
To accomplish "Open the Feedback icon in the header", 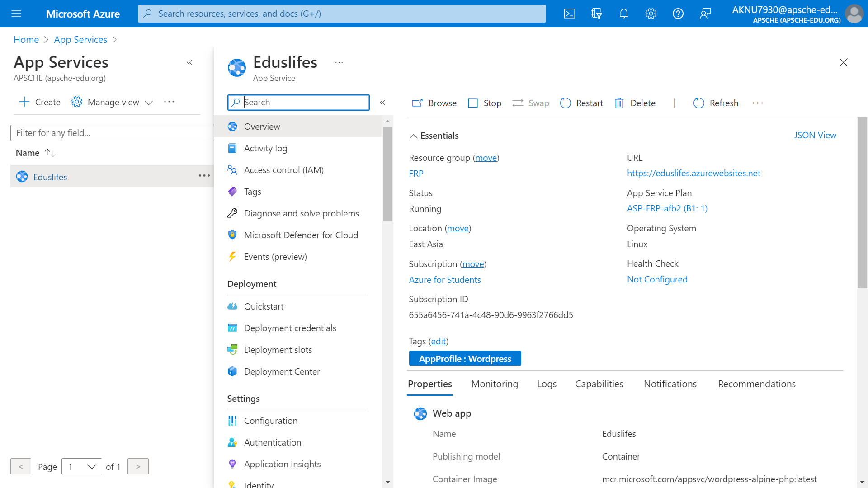I will coord(705,14).
